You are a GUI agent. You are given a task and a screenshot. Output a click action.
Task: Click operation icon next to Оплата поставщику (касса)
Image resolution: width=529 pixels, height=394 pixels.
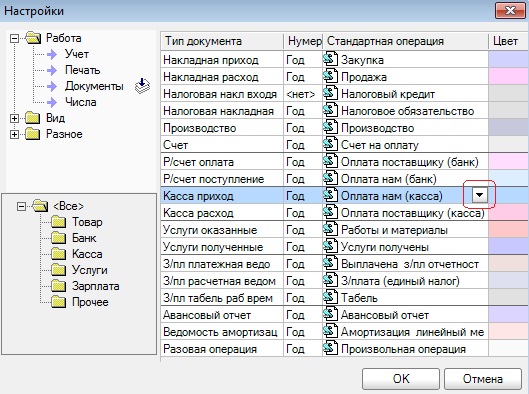[330, 212]
